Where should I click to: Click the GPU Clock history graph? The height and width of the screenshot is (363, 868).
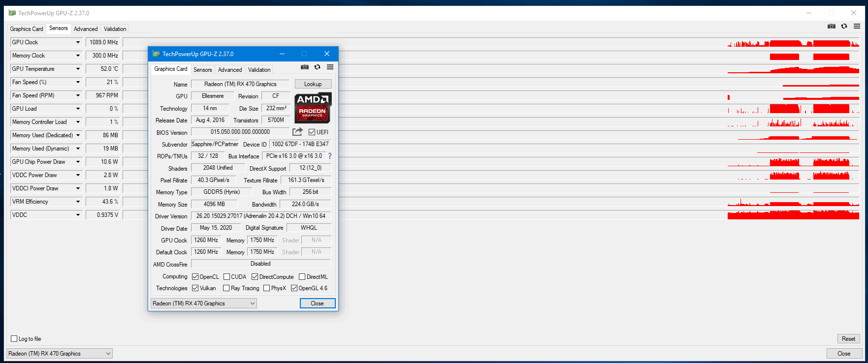(x=491, y=42)
